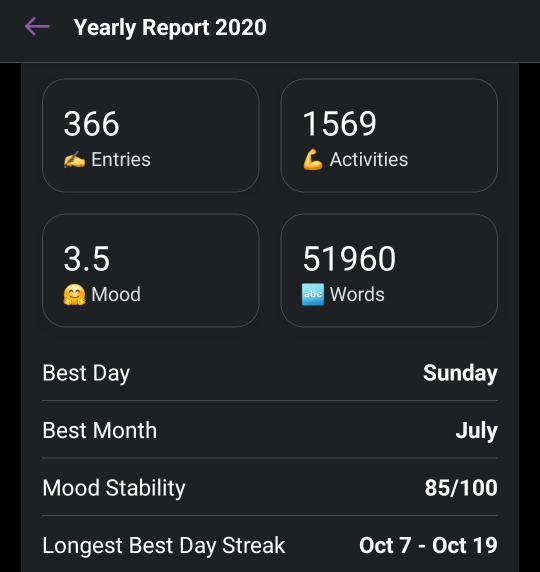Tap the 85/100 stability score
The width and height of the screenshot is (540, 572).
[x=461, y=488]
